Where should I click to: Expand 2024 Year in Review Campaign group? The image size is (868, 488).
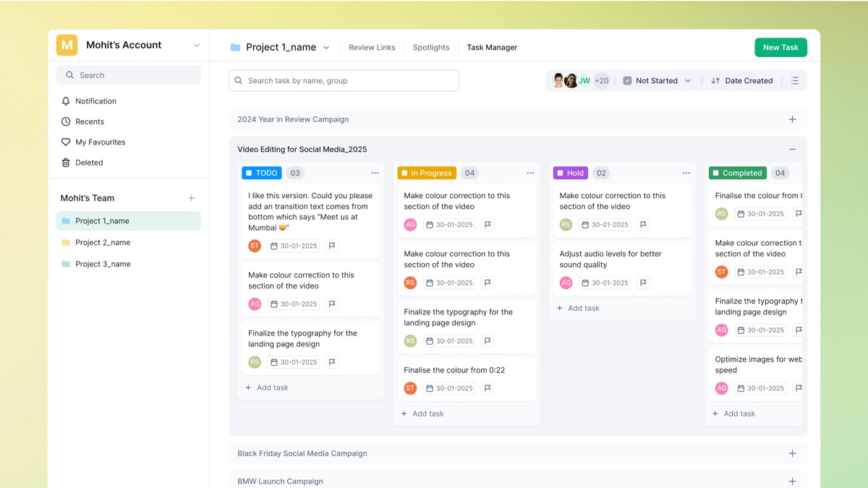(792, 119)
